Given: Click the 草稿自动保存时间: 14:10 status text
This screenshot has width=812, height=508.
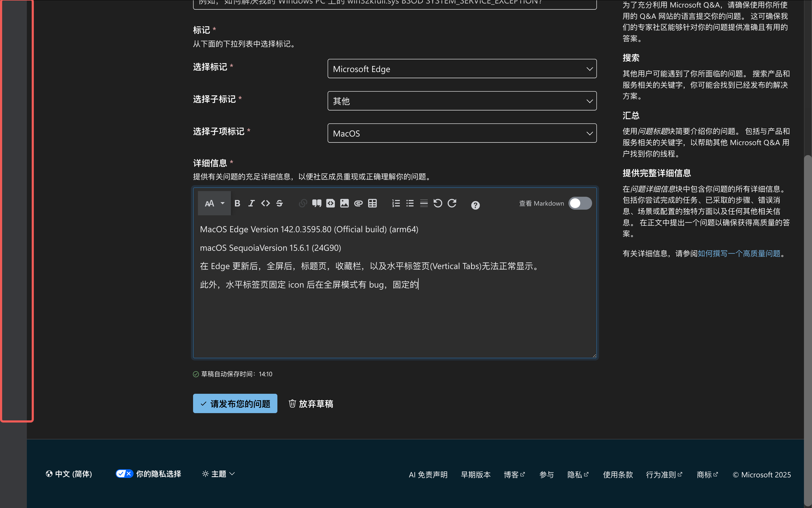Looking at the screenshot, I should [237, 374].
